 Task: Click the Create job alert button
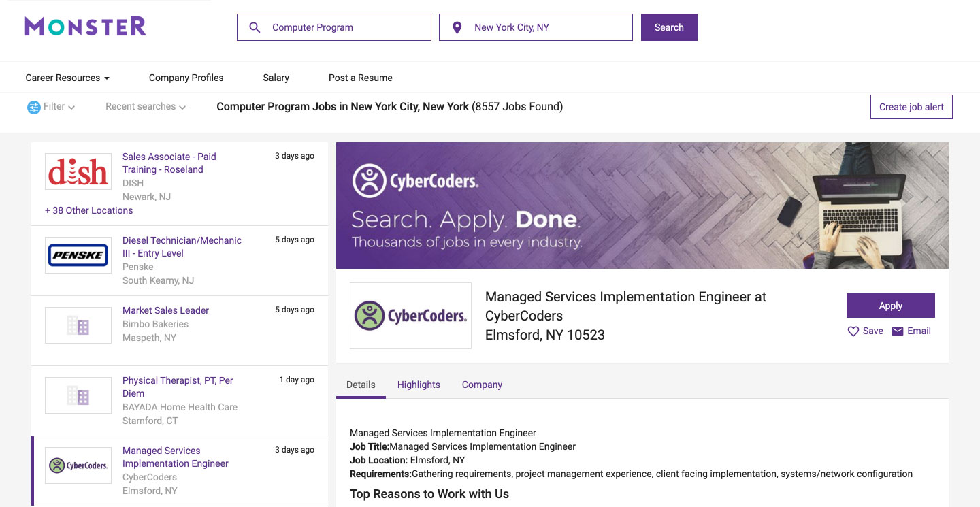911,107
